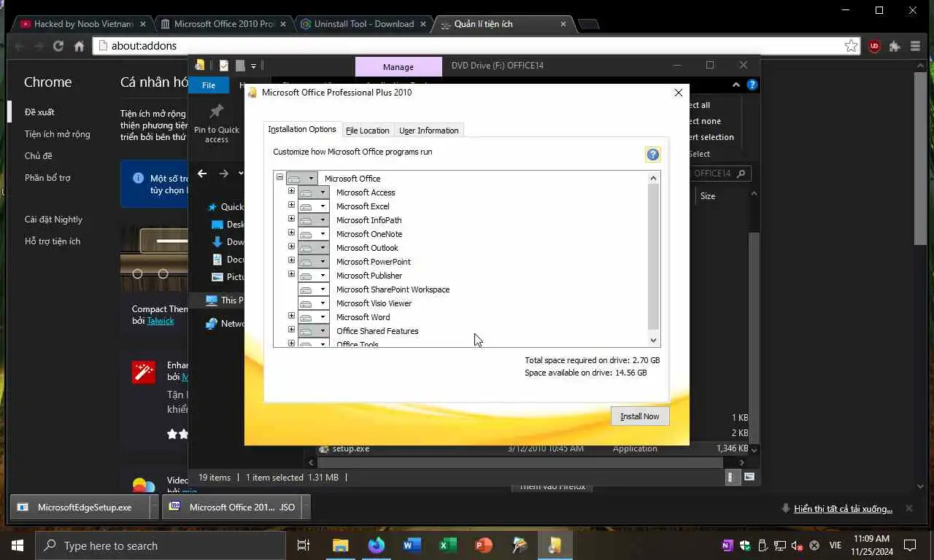
Task: Open install dropdown for SharePoint Workspace
Action: (314, 289)
